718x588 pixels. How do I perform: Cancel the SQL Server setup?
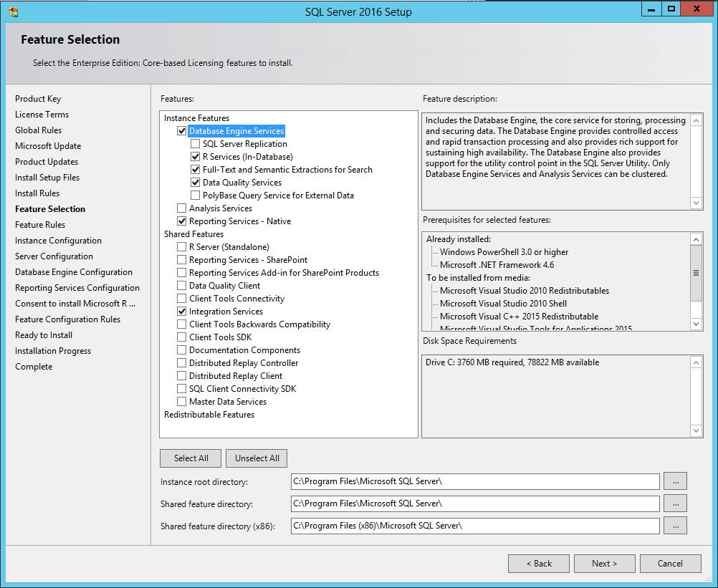(x=670, y=563)
